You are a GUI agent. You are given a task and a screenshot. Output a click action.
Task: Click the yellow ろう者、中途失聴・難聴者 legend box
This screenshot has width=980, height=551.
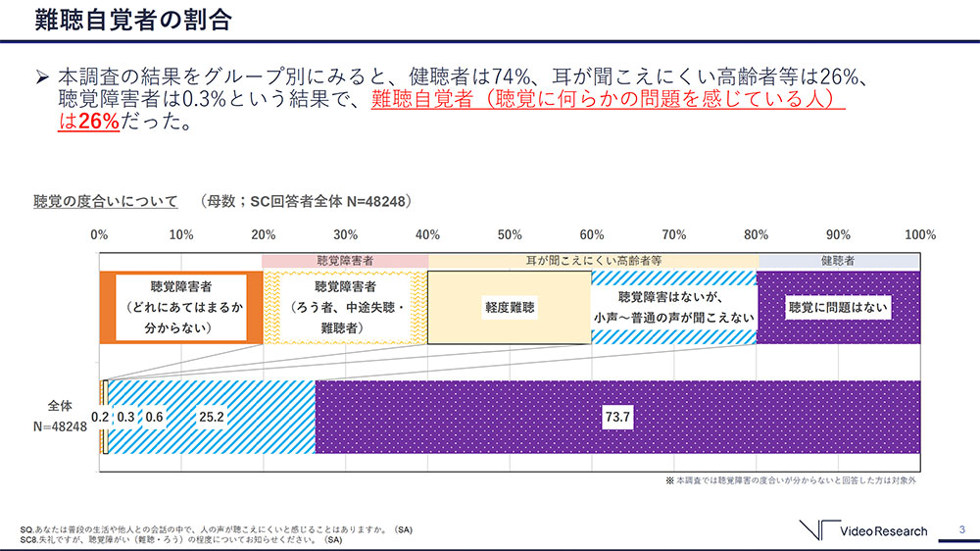click(345, 308)
